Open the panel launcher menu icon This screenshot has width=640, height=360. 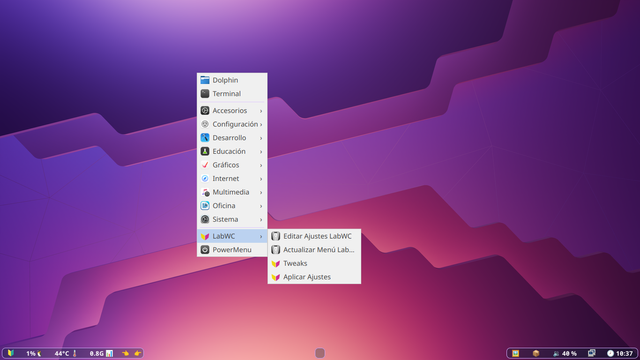tap(11, 353)
